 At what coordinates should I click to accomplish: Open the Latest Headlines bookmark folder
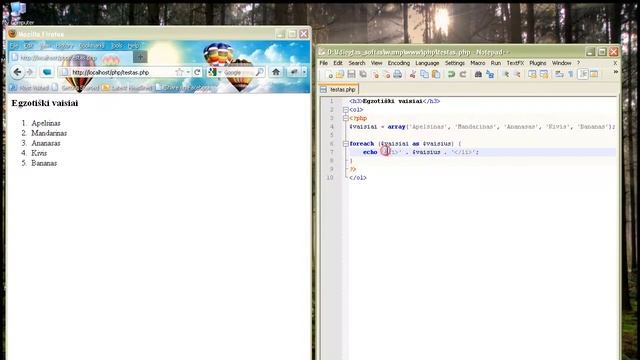click(127, 88)
